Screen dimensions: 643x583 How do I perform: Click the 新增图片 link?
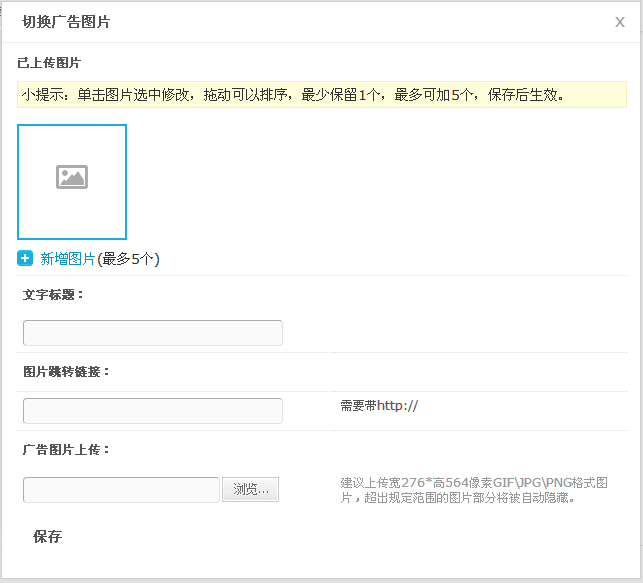[67, 258]
